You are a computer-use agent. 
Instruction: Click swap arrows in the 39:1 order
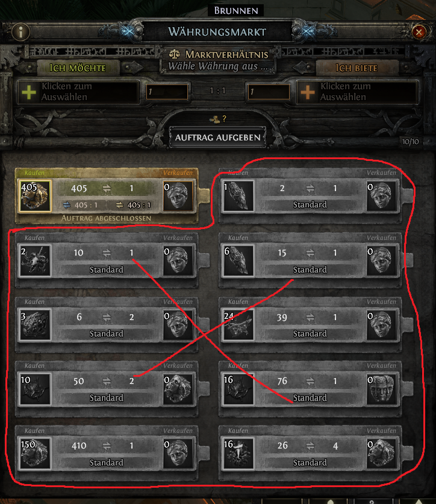click(310, 317)
